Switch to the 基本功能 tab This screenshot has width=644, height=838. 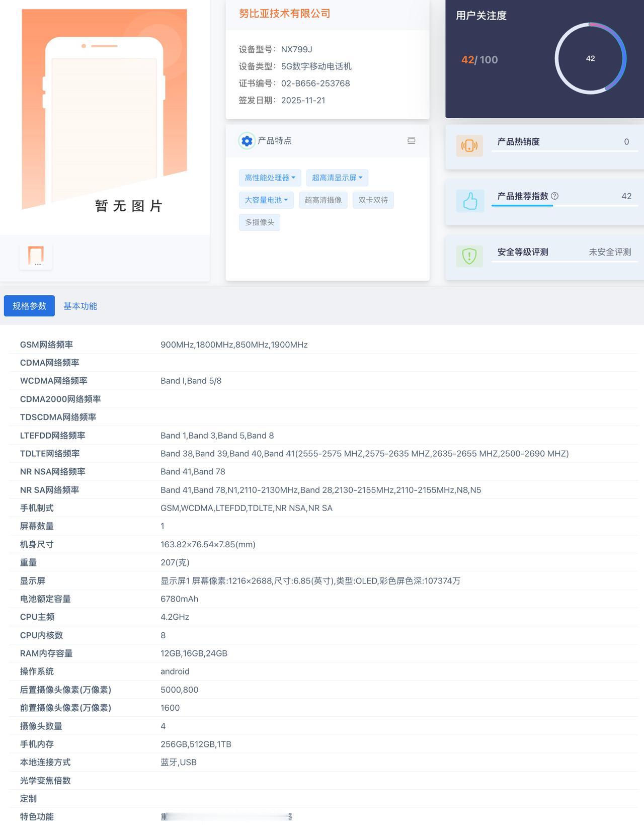pyautogui.click(x=80, y=306)
